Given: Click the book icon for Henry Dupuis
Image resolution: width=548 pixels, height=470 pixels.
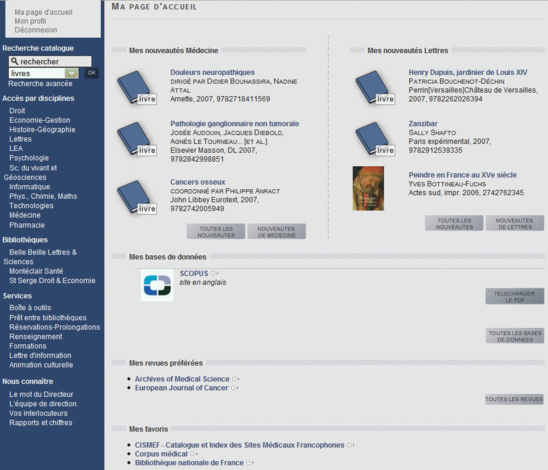Looking at the screenshot, I should click(x=375, y=87).
